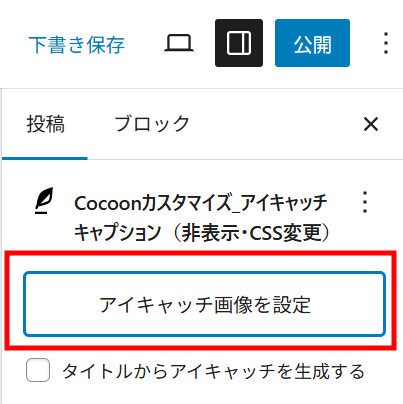Click the dark highlighted sidebar toggle button
403x404 pixels.
coord(239,43)
